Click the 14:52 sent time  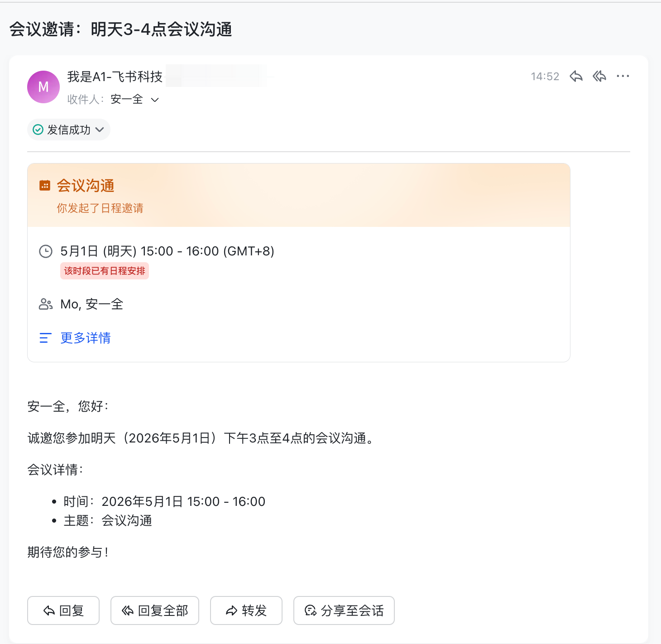coord(545,77)
